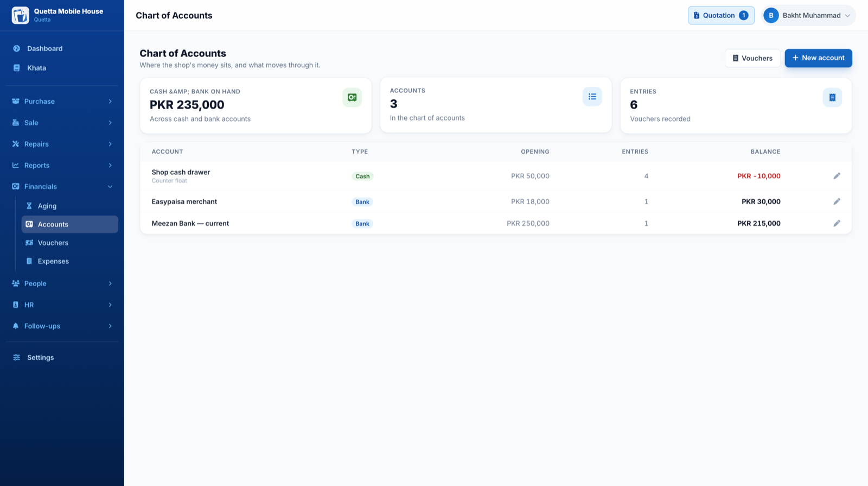Click the BALANCE column header
The width and height of the screenshot is (868, 486).
(765, 152)
